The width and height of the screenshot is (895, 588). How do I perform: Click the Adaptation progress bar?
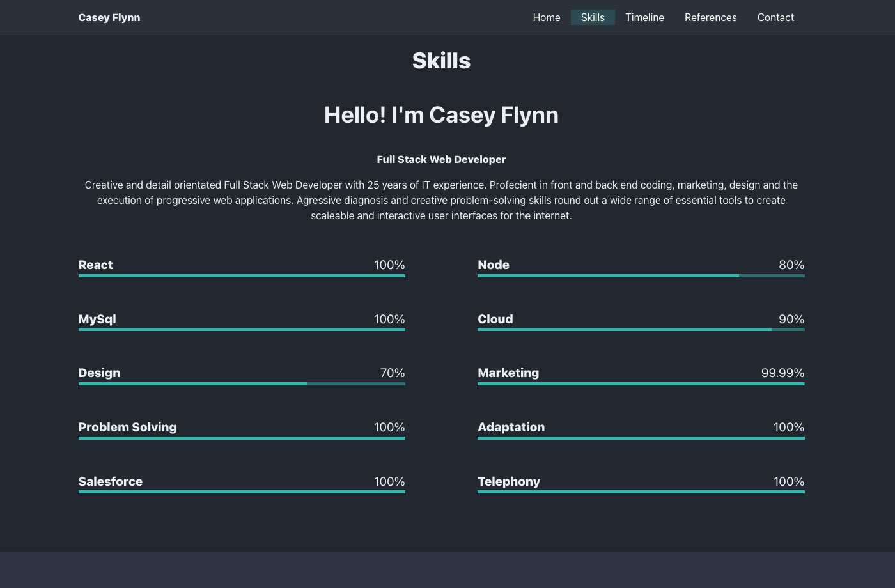click(641, 438)
